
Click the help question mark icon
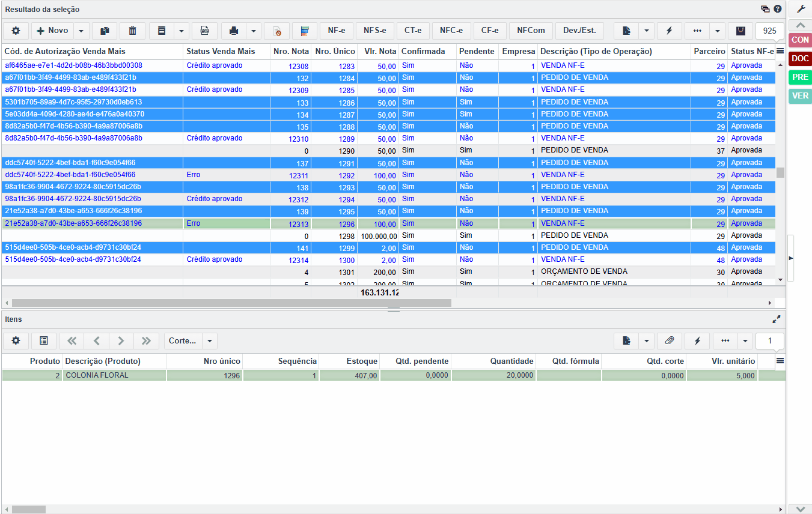coord(778,9)
